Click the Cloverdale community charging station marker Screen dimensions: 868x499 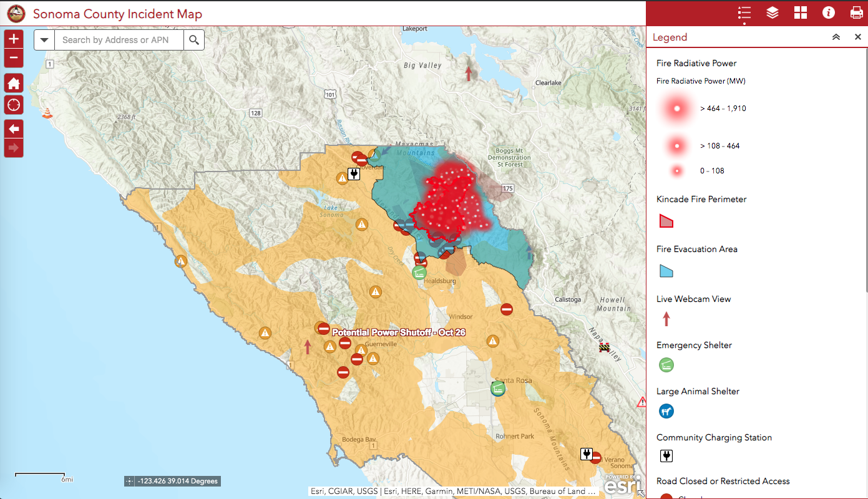354,173
